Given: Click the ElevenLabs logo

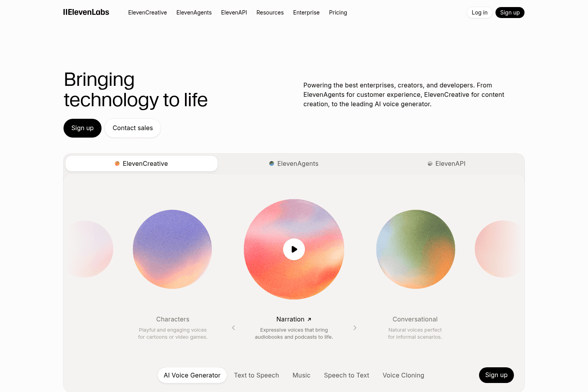Looking at the screenshot, I should point(86,12).
